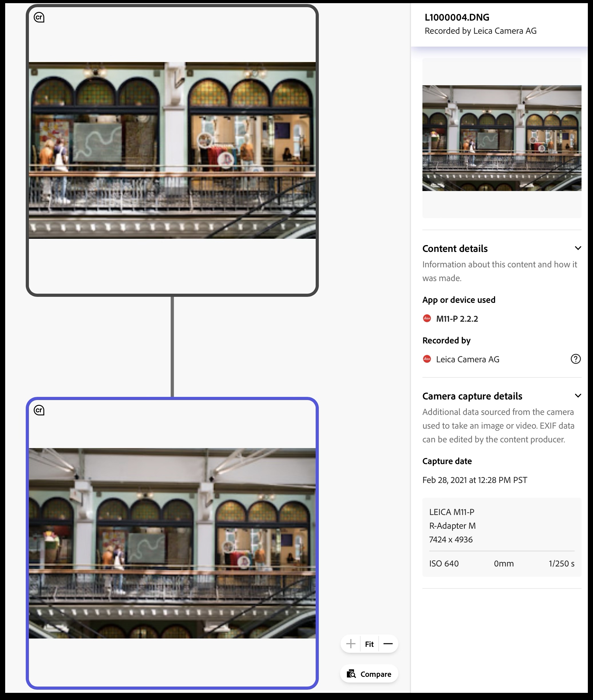Click the Camera capture details heading
This screenshot has height=700, width=593.
pyautogui.click(x=472, y=396)
